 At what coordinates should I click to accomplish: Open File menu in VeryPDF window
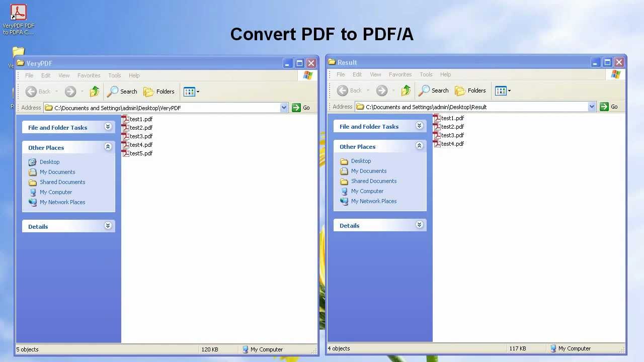(29, 75)
